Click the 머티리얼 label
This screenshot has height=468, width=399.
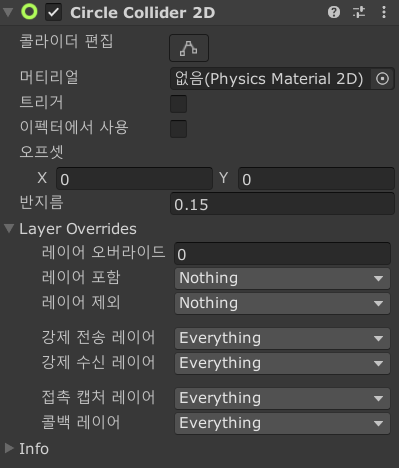(x=49, y=77)
